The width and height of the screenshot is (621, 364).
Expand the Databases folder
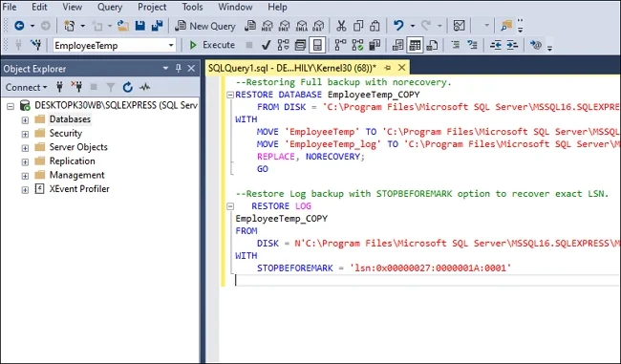pyautogui.click(x=25, y=120)
